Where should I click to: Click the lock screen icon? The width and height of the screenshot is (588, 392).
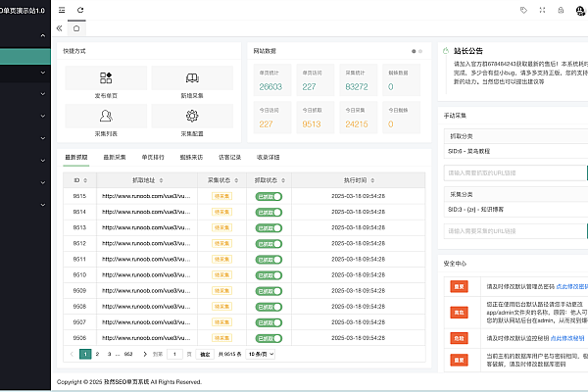pos(561,10)
